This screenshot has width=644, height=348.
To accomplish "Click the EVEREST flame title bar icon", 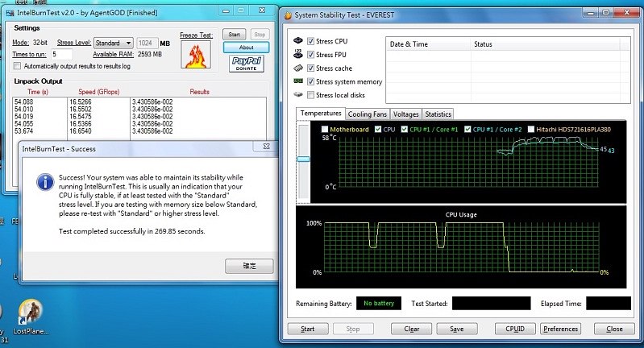I will pos(288,15).
